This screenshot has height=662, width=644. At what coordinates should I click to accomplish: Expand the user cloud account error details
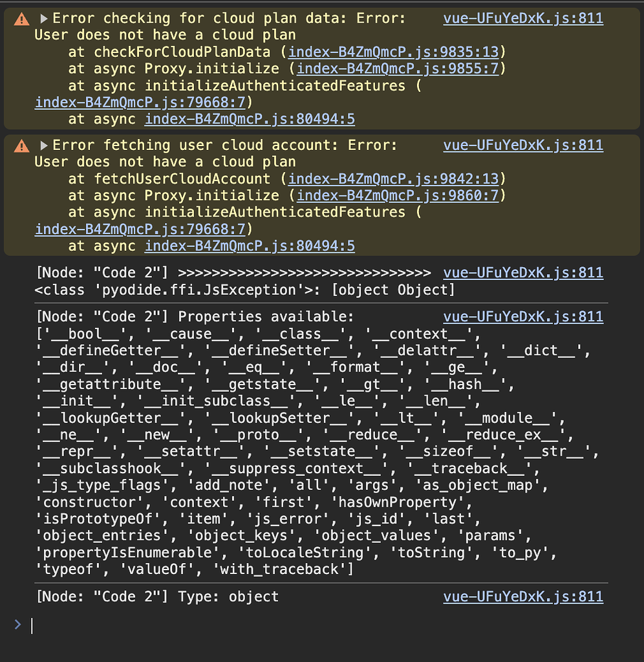point(43,145)
